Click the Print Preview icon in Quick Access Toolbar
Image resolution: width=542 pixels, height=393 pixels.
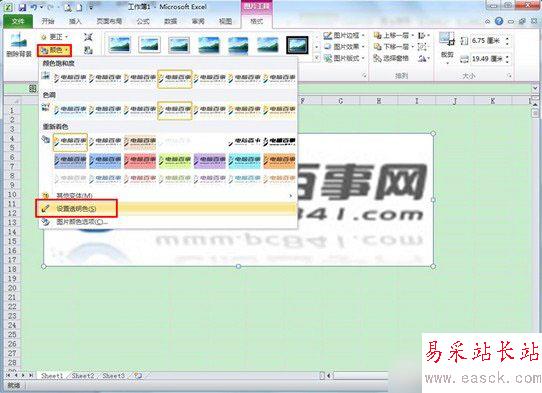click(x=68, y=7)
